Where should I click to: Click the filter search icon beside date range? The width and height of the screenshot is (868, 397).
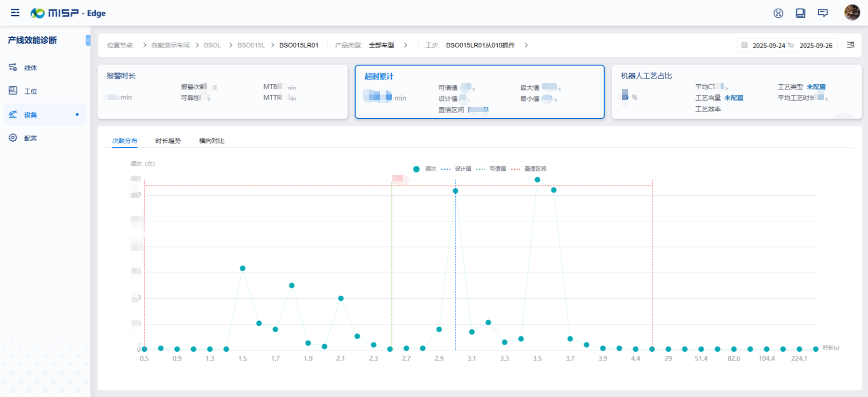(851, 45)
